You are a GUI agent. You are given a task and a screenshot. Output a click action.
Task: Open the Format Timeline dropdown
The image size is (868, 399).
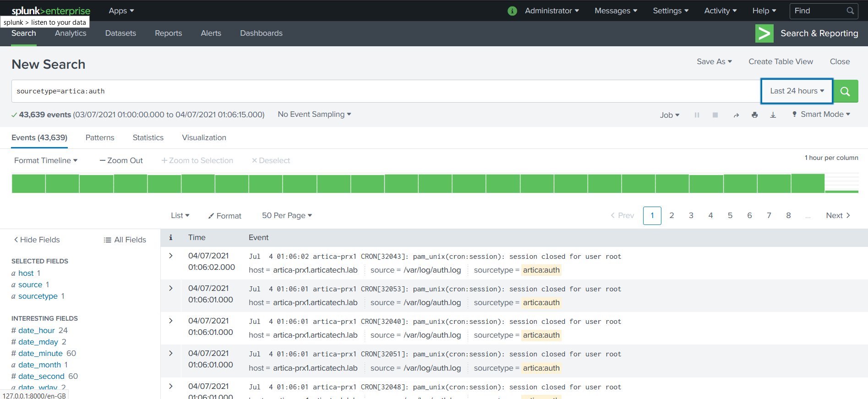[x=46, y=160]
